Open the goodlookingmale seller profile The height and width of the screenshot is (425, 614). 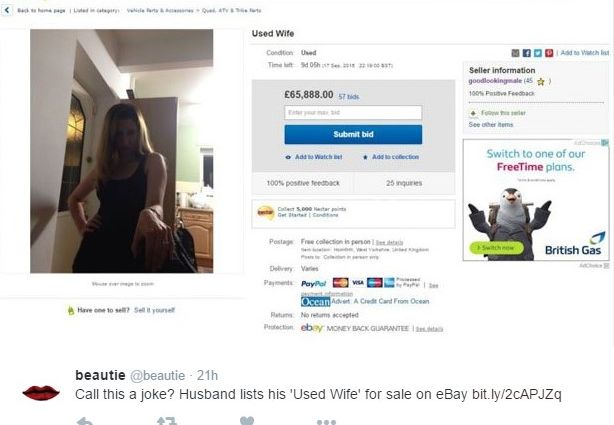point(495,81)
